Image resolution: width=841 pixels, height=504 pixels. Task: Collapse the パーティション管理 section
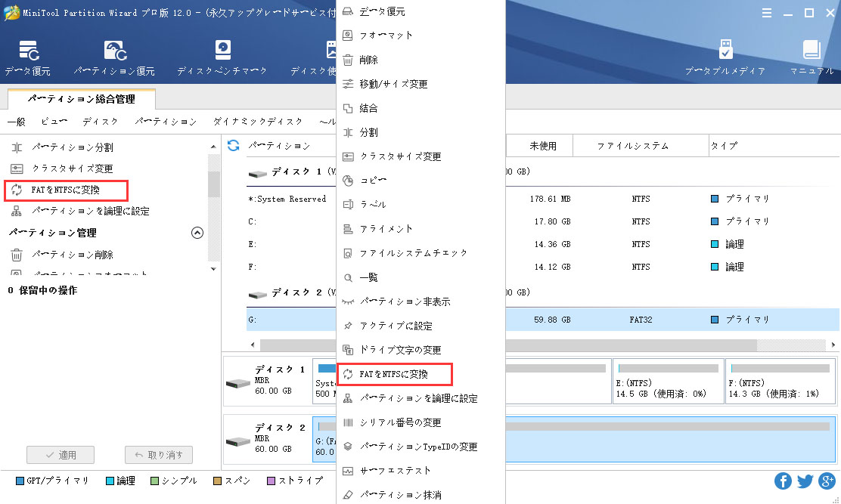(197, 233)
